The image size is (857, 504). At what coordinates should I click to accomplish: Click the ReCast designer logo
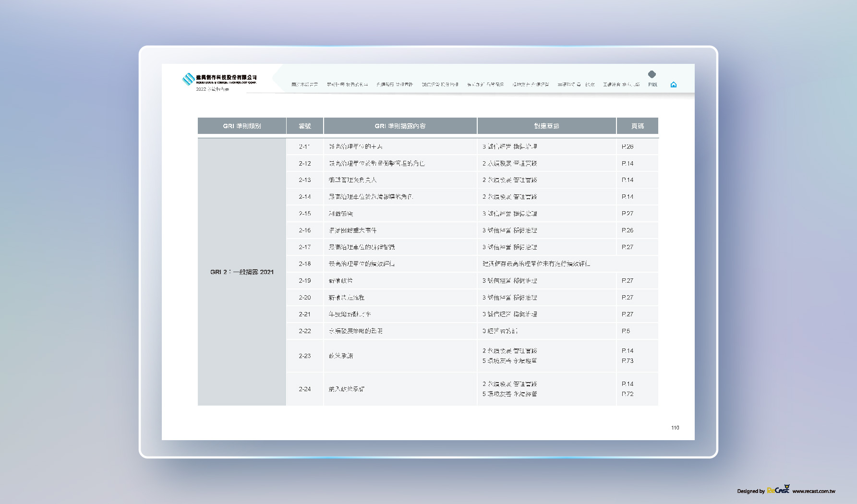pos(778,490)
